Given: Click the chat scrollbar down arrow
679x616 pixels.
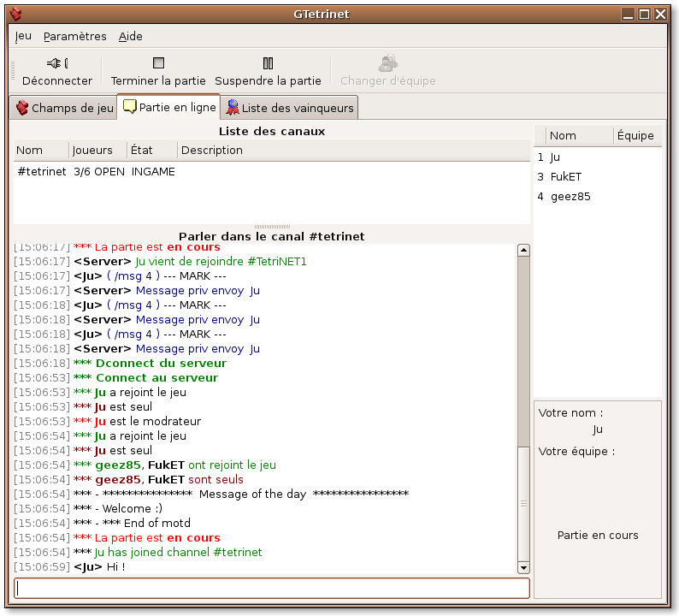Looking at the screenshot, I should click(523, 567).
